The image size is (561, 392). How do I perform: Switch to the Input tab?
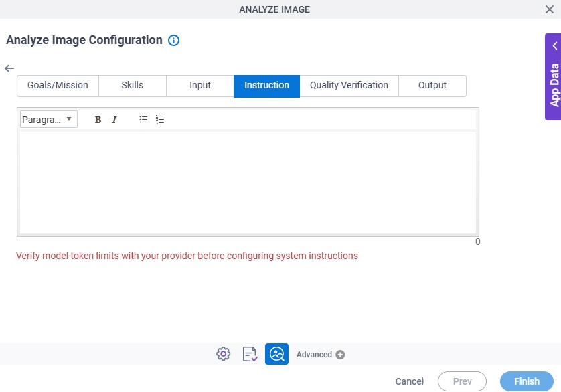coord(199,86)
